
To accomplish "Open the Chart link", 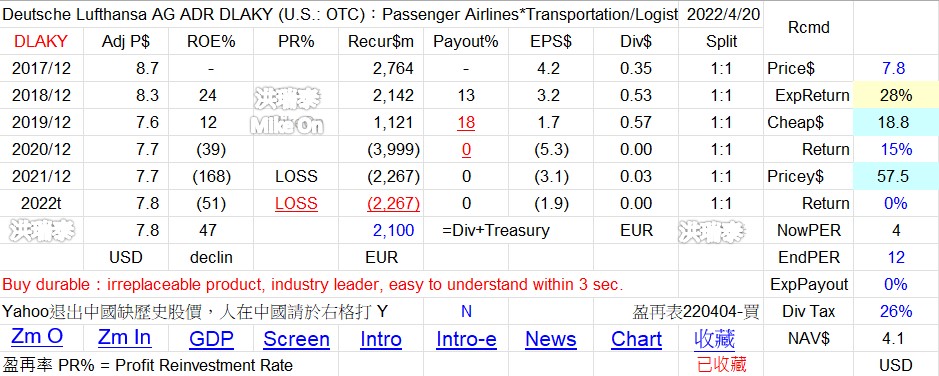I will 636,339.
